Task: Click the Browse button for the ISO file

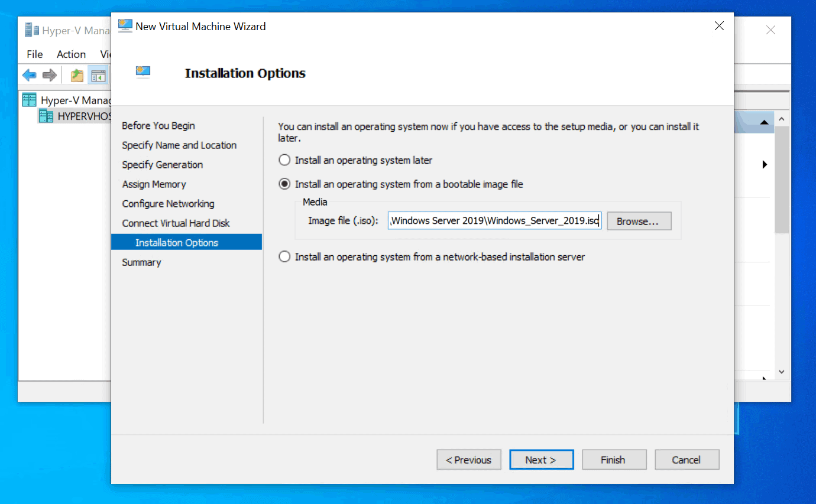Action: tap(639, 220)
